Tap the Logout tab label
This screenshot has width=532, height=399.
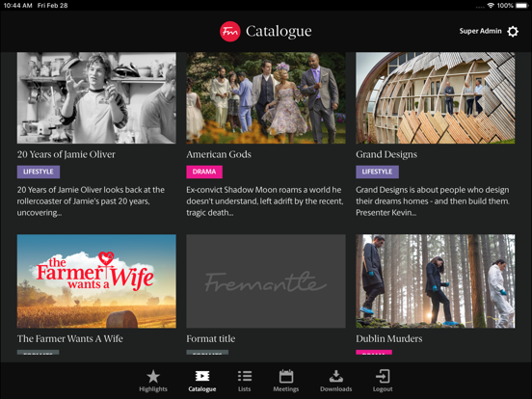pyautogui.click(x=383, y=389)
